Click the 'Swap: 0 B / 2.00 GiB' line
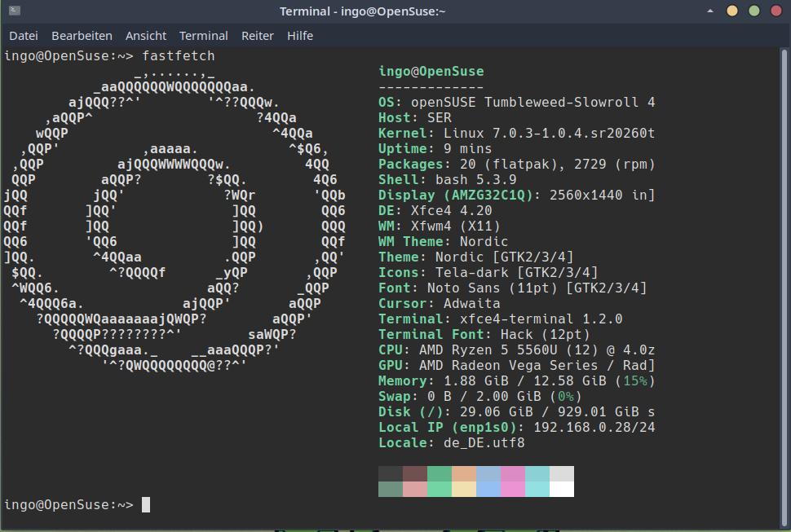This screenshot has width=791, height=532. [480, 397]
